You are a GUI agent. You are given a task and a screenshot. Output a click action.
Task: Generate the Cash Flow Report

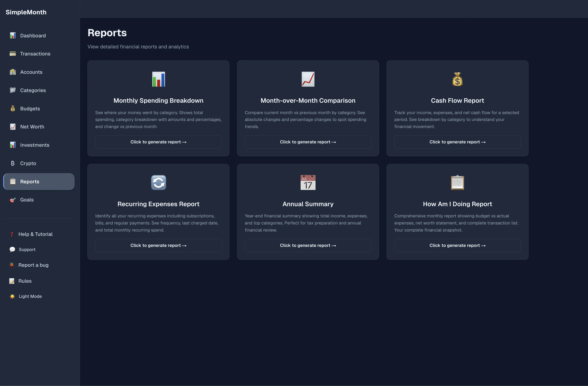point(457,142)
